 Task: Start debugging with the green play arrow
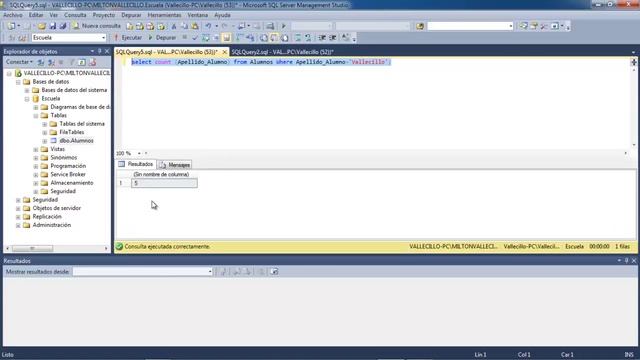tap(150, 38)
